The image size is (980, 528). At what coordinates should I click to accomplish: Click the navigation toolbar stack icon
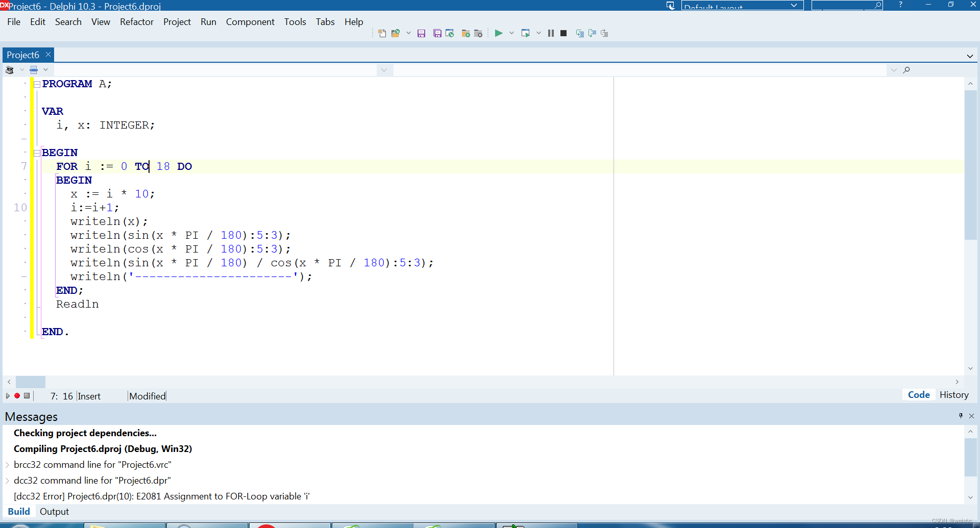point(10,70)
